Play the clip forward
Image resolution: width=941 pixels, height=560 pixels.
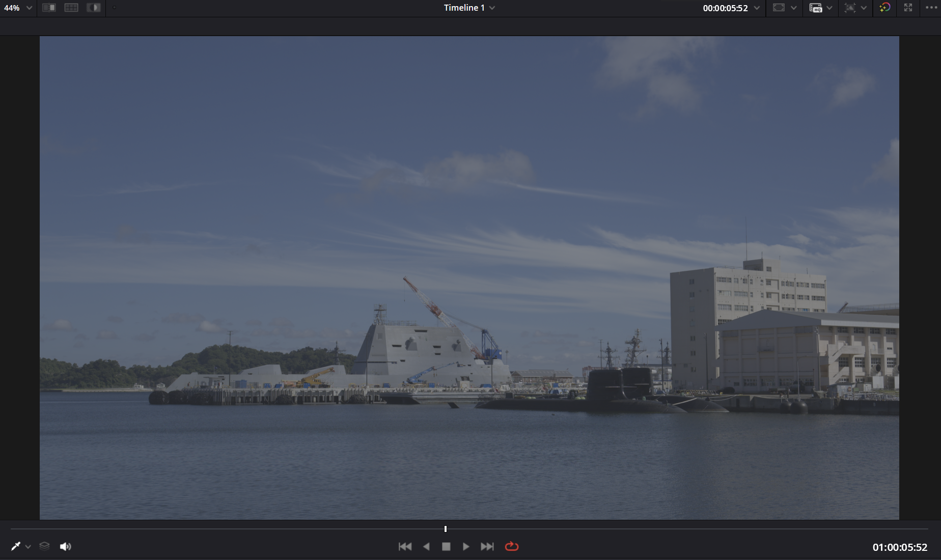click(x=466, y=546)
